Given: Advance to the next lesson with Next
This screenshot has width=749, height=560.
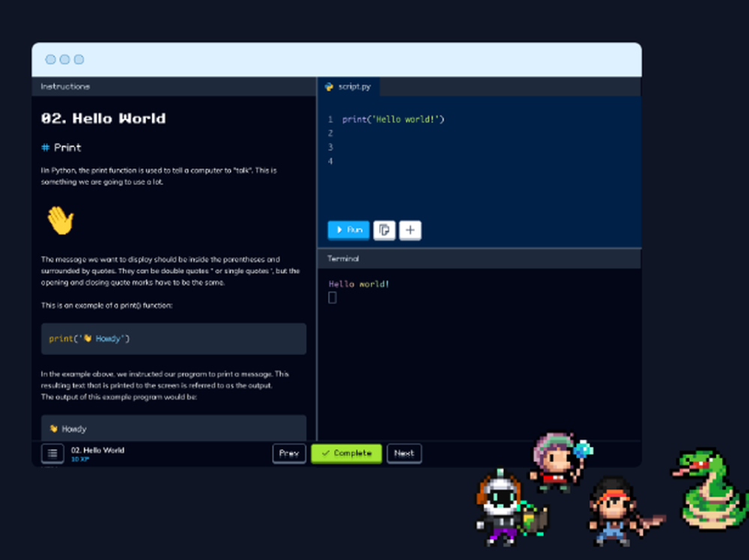Looking at the screenshot, I should tap(404, 454).
